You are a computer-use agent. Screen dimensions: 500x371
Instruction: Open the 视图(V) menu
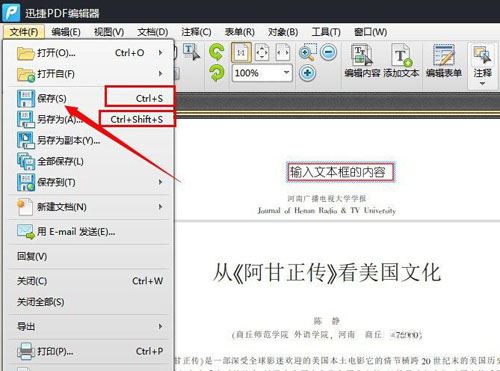[x=109, y=32]
